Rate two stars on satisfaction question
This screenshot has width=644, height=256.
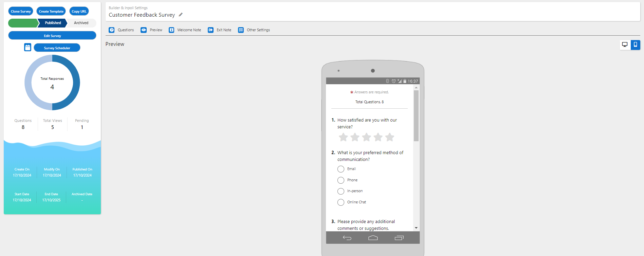355,137
